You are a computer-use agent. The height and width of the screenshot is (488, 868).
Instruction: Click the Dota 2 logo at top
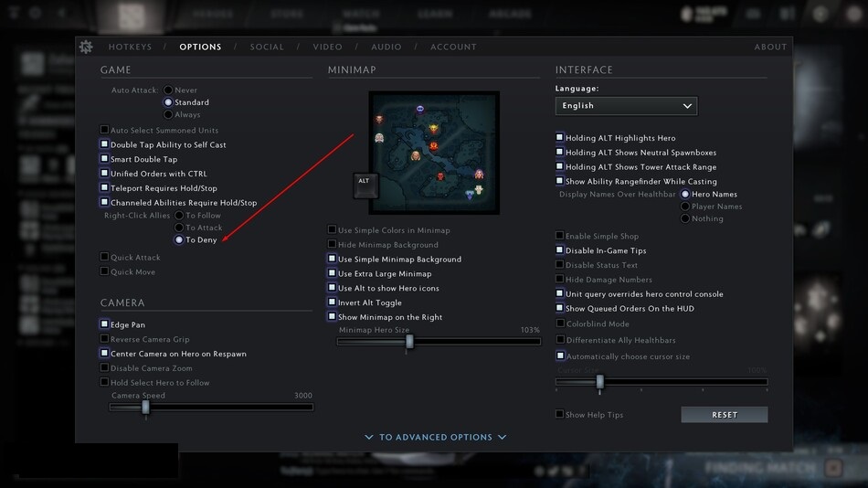[x=131, y=16]
